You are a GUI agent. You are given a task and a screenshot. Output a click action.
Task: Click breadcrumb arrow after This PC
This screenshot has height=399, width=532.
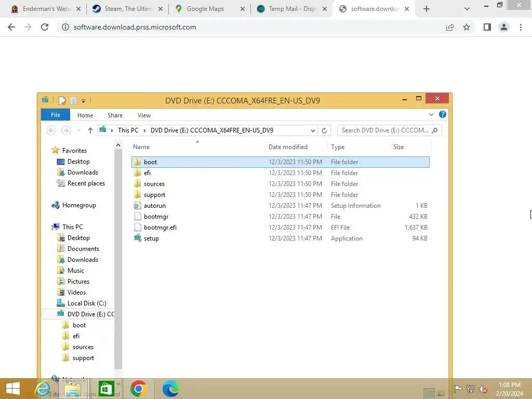[144, 130]
